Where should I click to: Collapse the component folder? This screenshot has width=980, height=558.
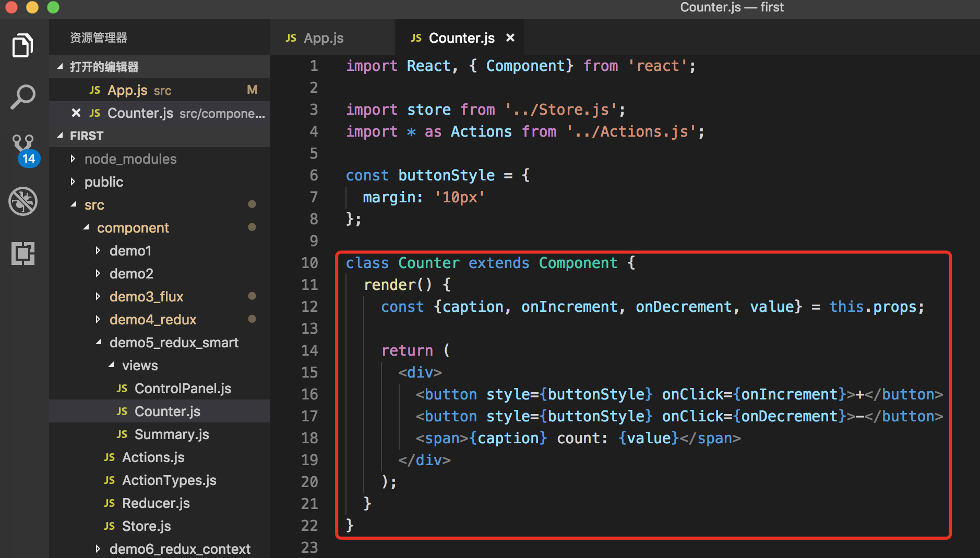(x=86, y=227)
